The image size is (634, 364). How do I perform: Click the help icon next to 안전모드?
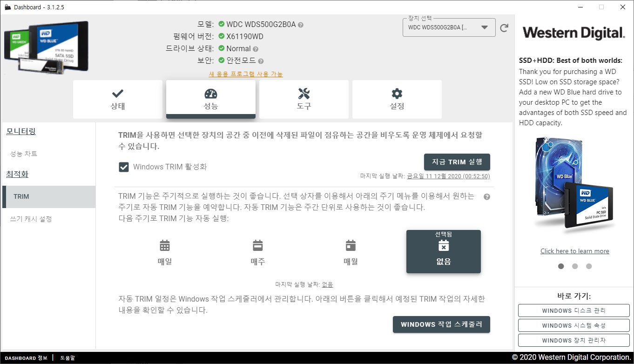(x=261, y=61)
